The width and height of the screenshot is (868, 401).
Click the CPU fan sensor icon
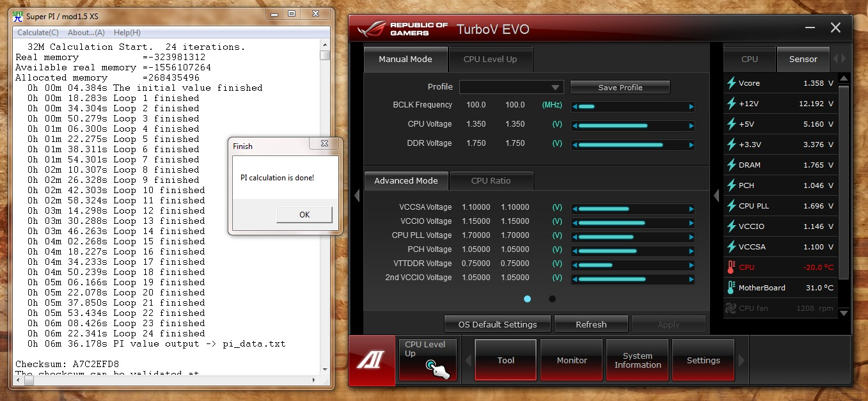(x=731, y=308)
